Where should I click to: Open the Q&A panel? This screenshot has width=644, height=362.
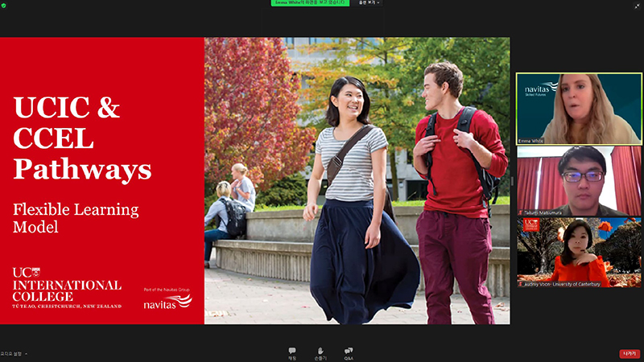[349, 354]
